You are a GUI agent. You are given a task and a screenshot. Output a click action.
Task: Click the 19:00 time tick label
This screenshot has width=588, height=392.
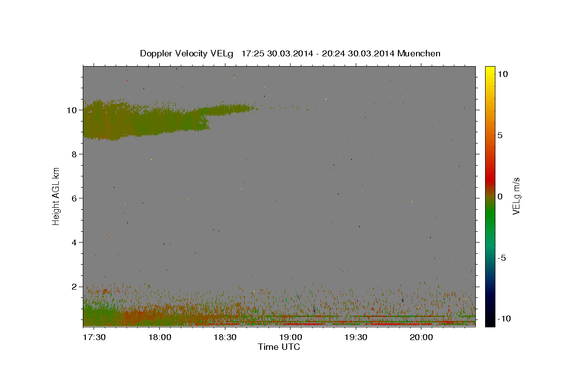click(290, 337)
